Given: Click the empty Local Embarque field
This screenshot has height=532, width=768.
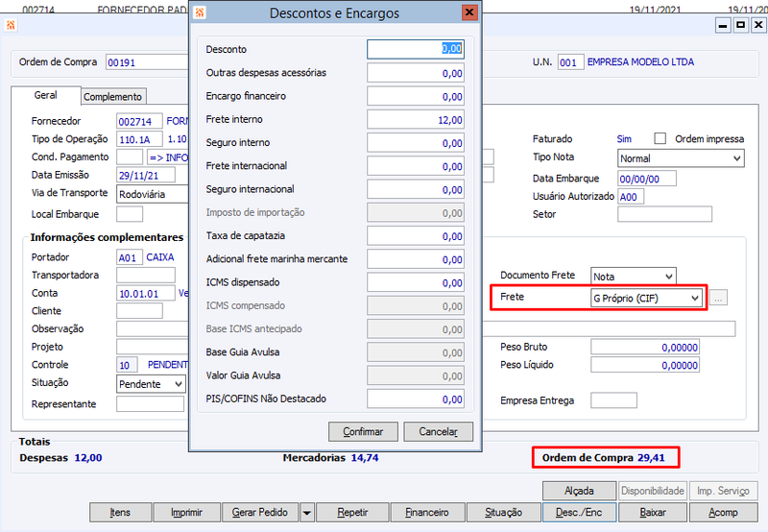Looking at the screenshot, I should point(130,214).
